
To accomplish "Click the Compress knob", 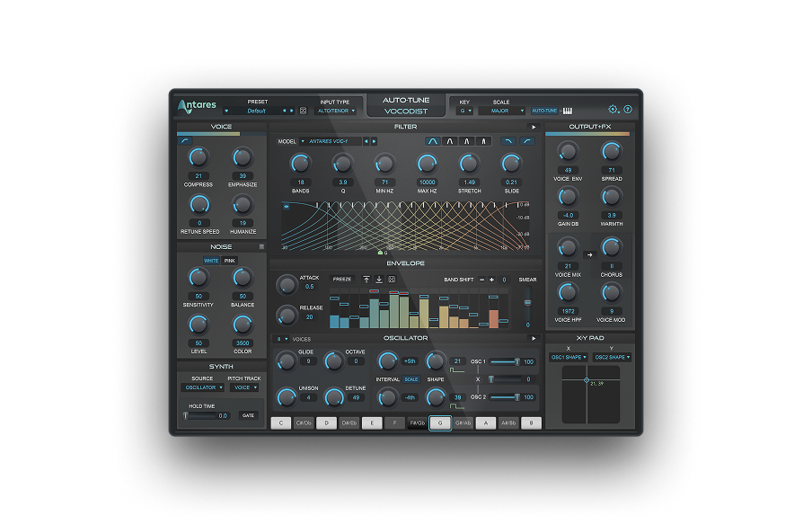I will 199,157.
